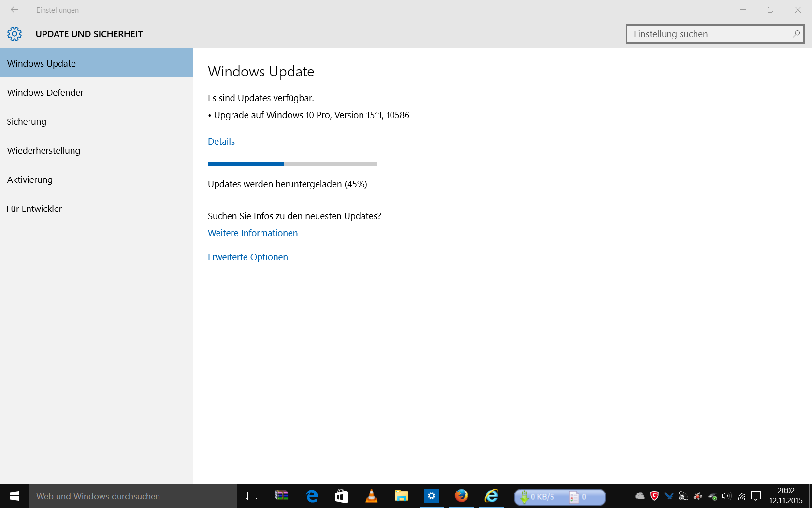Open Internet Explorer from the taskbar
The image size is (812, 508).
click(492, 496)
